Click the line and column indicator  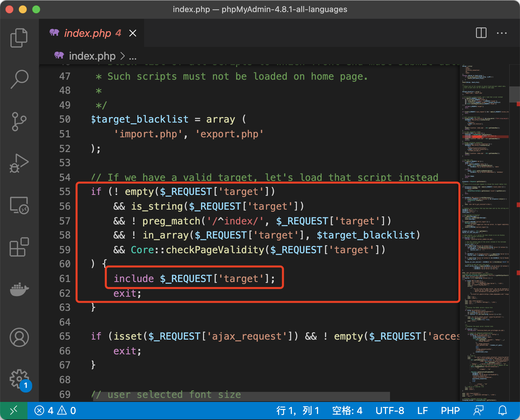click(x=298, y=411)
